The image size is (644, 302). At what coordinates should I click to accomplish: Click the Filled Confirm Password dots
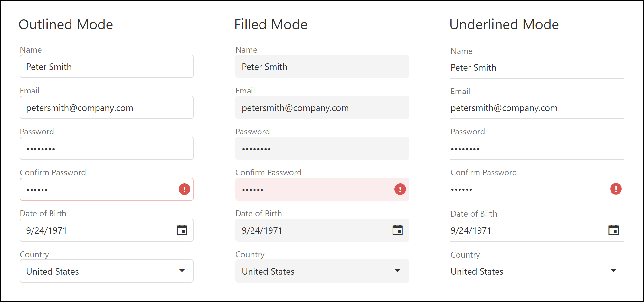pyautogui.click(x=253, y=190)
